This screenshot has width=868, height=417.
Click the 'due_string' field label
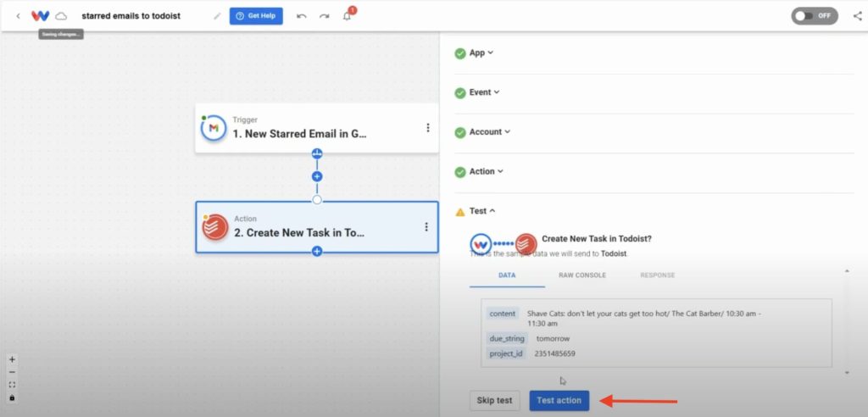(507, 338)
